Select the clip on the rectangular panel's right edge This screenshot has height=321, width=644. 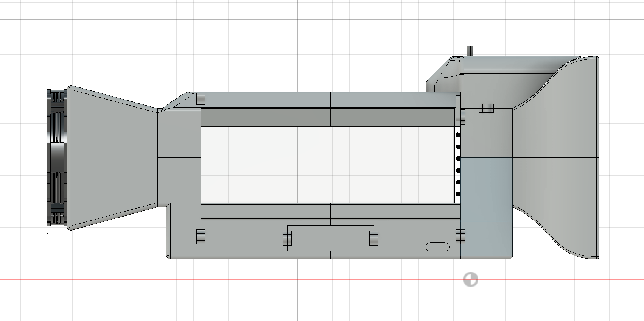373,238
